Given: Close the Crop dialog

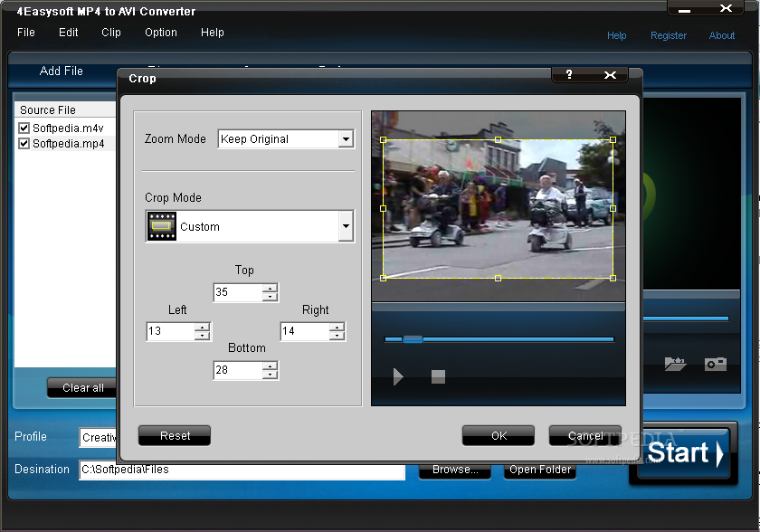Looking at the screenshot, I should (610, 74).
